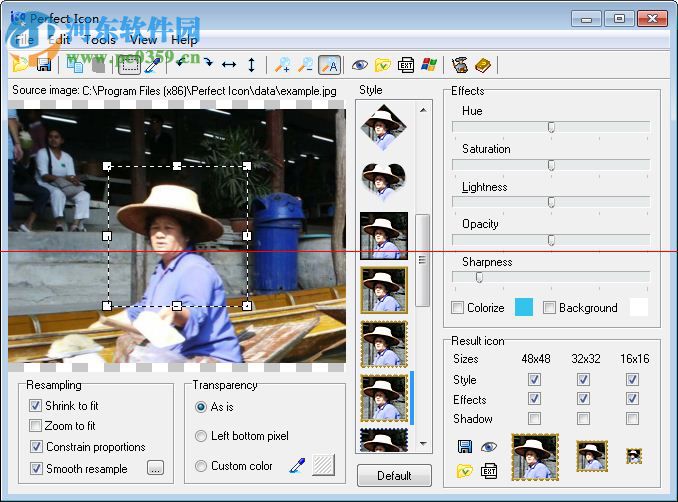Pick the custom color eyedropper icon
Image resolution: width=678 pixels, height=502 pixels.
tap(297, 465)
